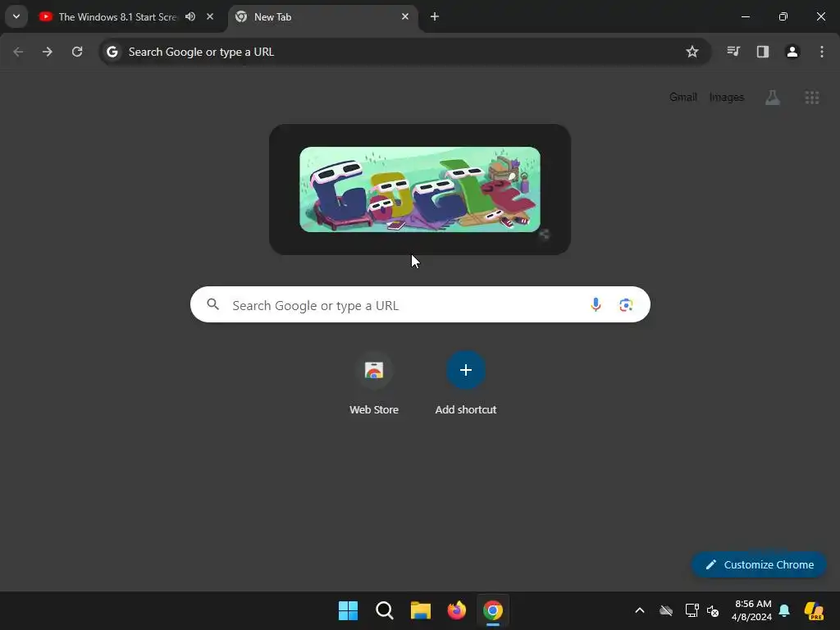The image size is (840, 630).
Task: Toggle the Chrome side panel
Action: [x=763, y=52]
